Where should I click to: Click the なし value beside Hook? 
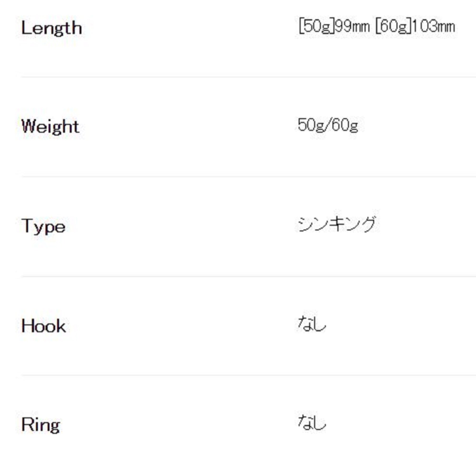click(312, 324)
